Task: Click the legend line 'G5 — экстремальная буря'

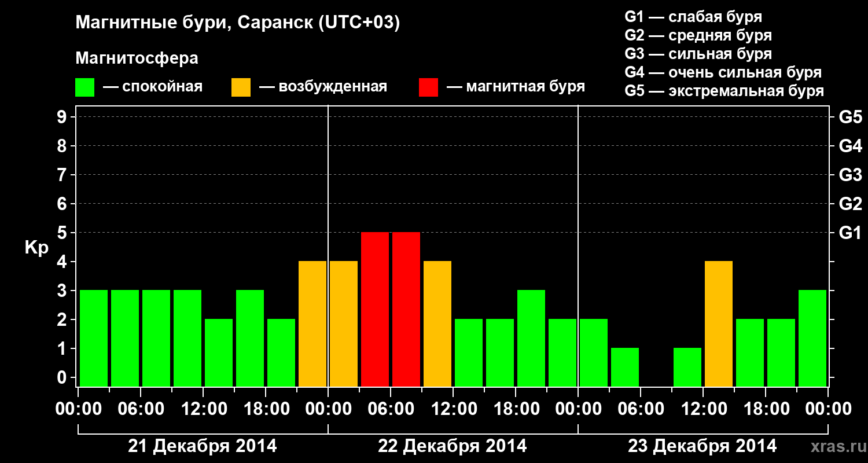Action: click(x=724, y=91)
